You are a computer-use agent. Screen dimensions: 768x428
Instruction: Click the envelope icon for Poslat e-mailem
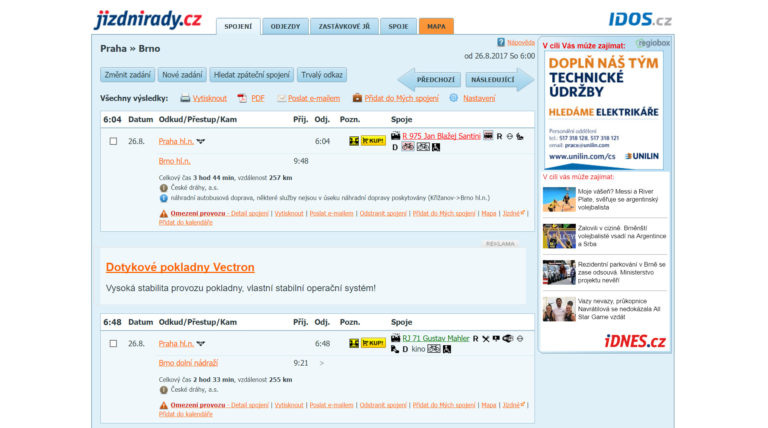tap(279, 98)
